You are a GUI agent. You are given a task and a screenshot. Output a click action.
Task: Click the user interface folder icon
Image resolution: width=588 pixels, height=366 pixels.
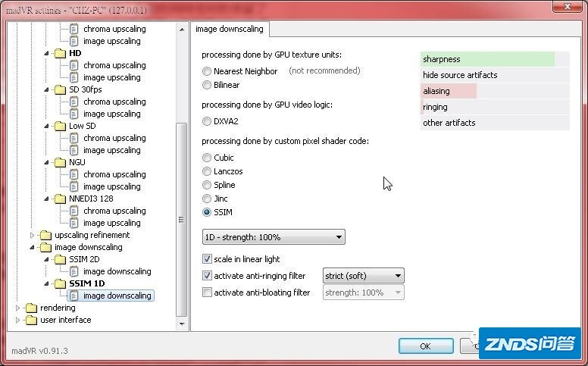click(32, 320)
